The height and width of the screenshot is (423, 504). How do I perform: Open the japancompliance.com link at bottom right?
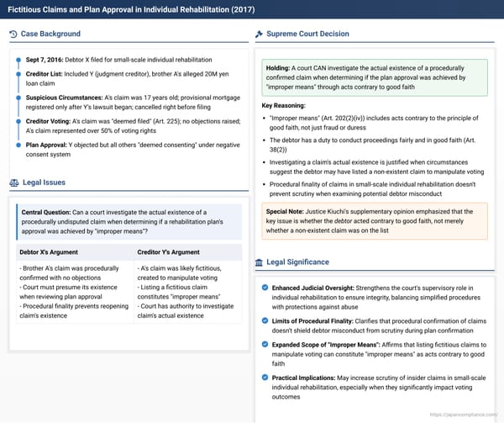click(463, 415)
